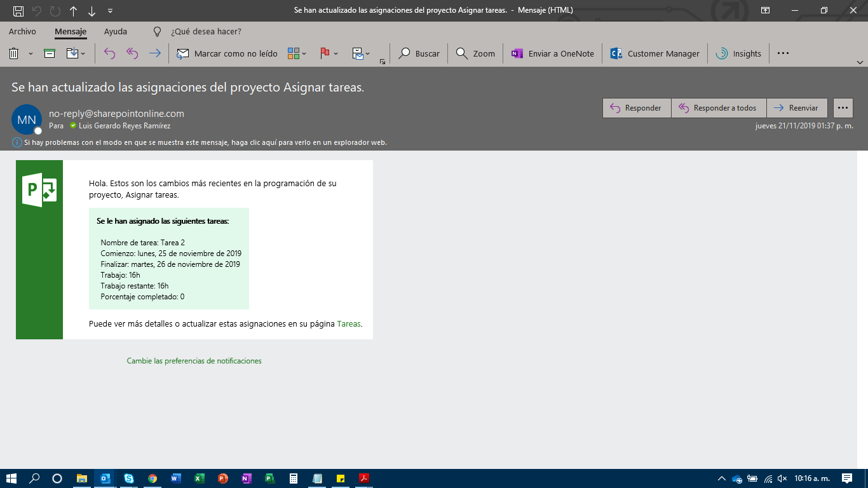Archive the message using the green archive icon

[x=50, y=53]
